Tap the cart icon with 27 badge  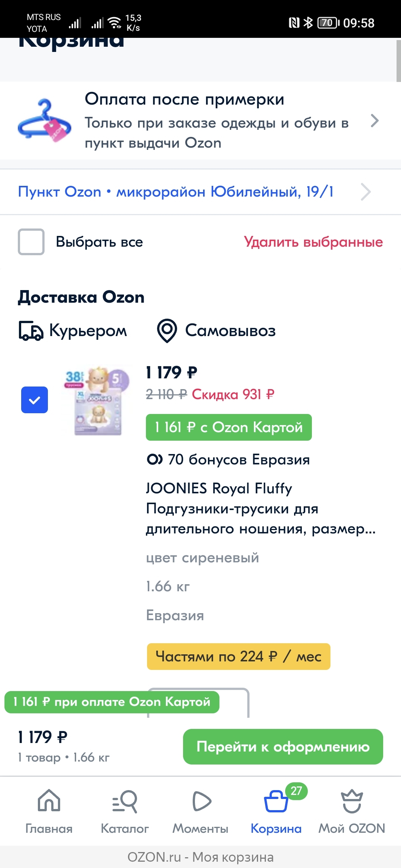276,801
